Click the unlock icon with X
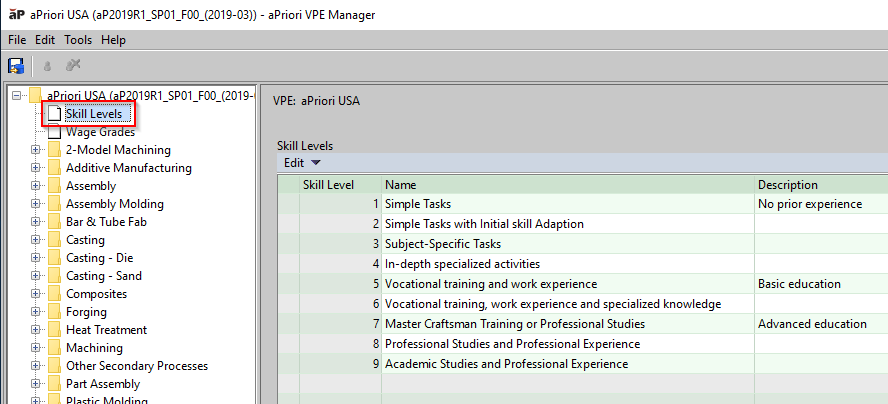888x404 pixels. pos(72,66)
